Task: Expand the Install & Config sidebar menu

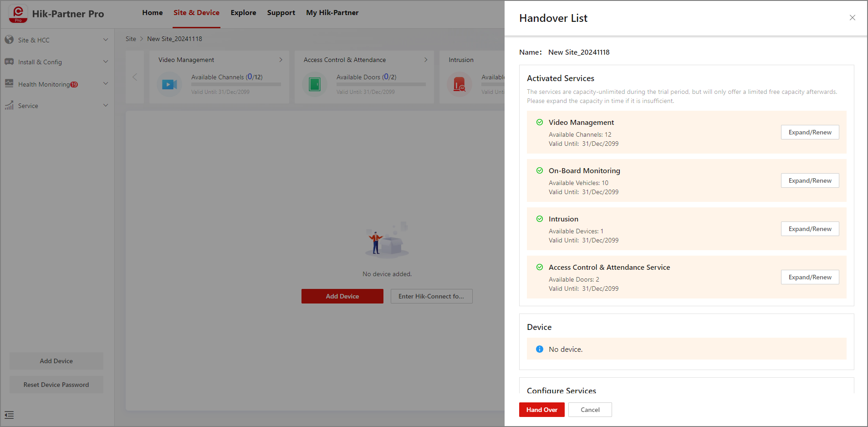Action: click(106, 62)
